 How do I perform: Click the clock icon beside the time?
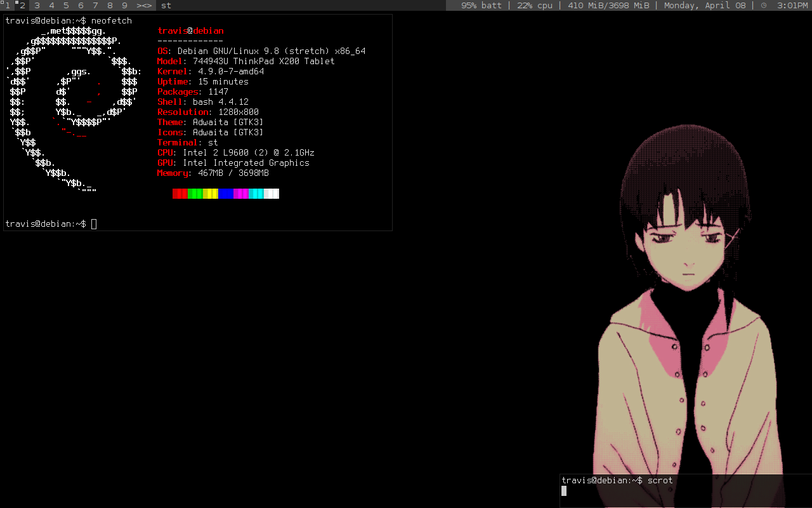coord(764,6)
